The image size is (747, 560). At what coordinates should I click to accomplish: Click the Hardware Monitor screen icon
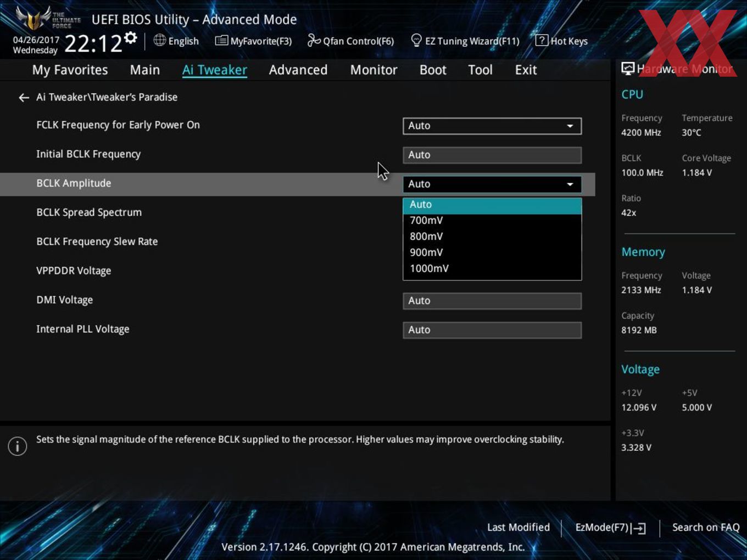[x=628, y=69]
